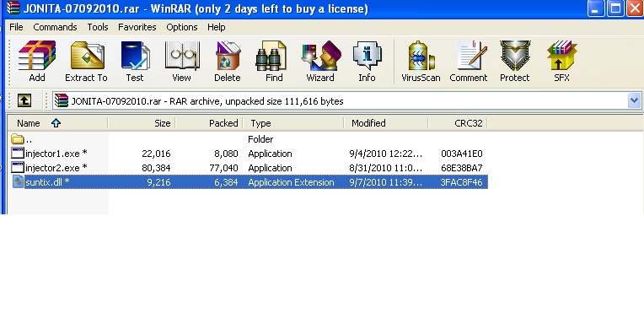The width and height of the screenshot is (644, 324).
Task: Open the Commands menu
Action: [55, 27]
